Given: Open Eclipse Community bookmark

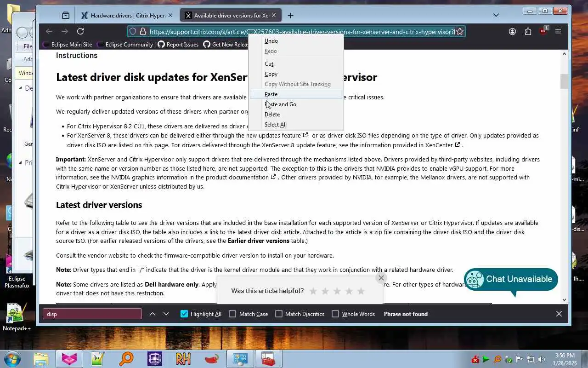Looking at the screenshot, I should pos(124,44).
